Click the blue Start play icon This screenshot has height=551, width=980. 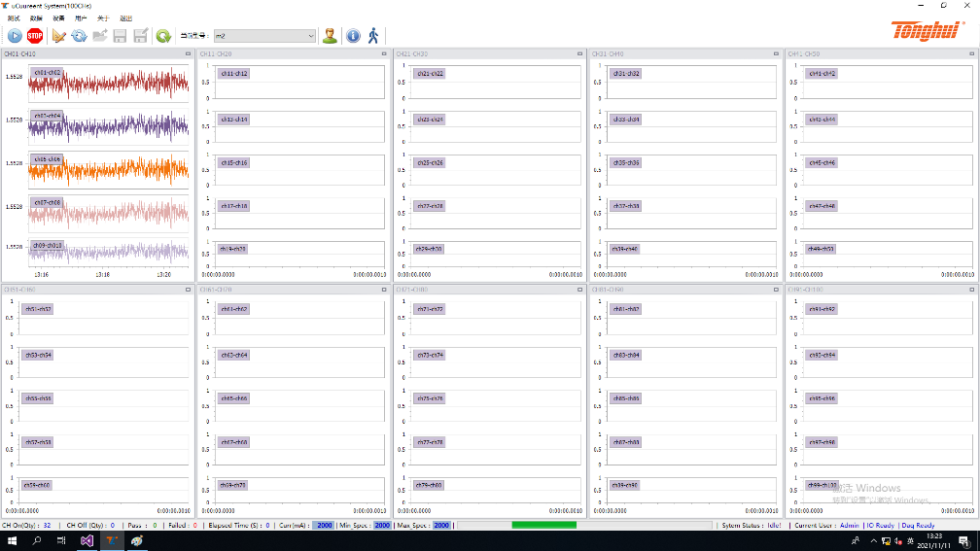pyautogui.click(x=15, y=36)
